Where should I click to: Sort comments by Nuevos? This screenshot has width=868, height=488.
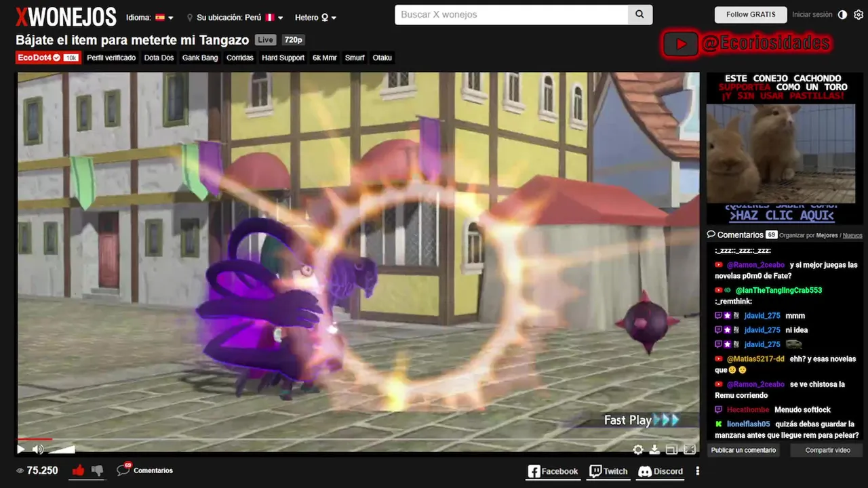[852, 235]
